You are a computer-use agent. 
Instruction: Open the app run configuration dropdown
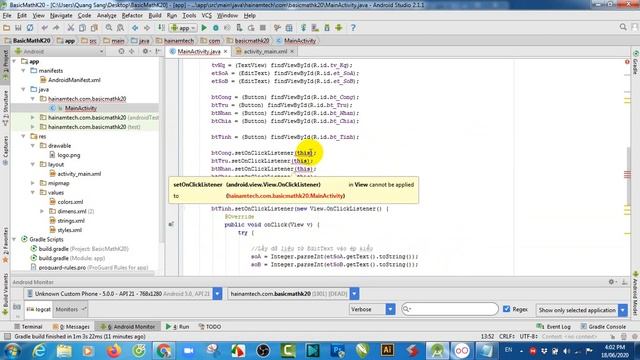(x=183, y=28)
